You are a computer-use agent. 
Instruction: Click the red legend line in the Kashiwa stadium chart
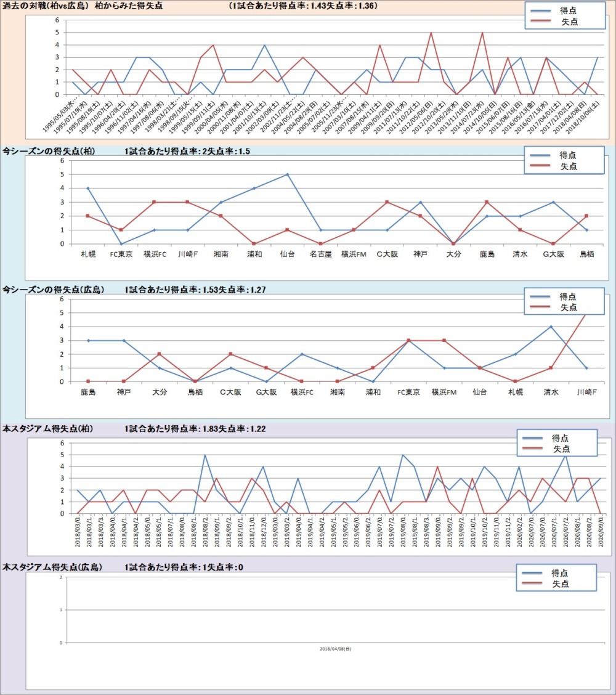[535, 449]
